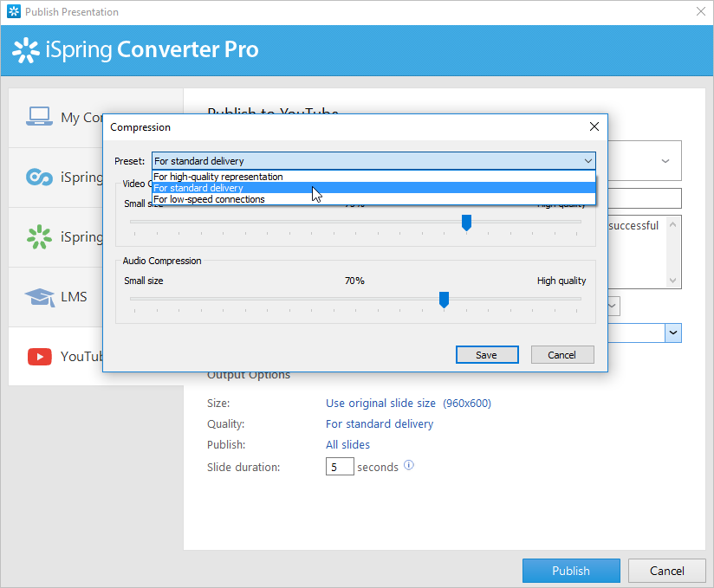Click description scrollbar down arrow

[673, 281]
